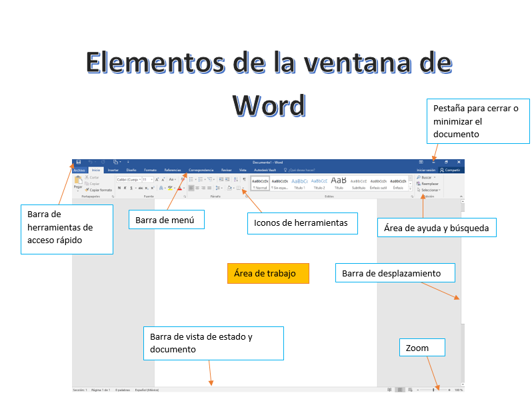The image size is (532, 401).
Task: Toggle abc strikethrough formatting
Action: coord(140,188)
